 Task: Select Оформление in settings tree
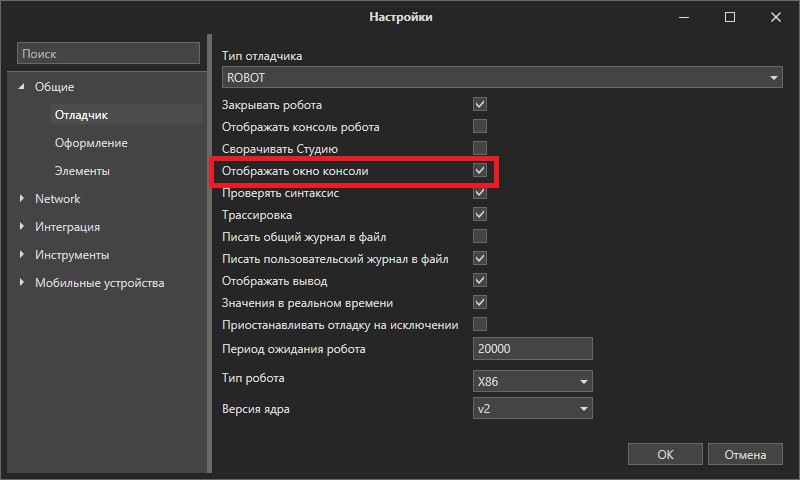[x=91, y=143]
